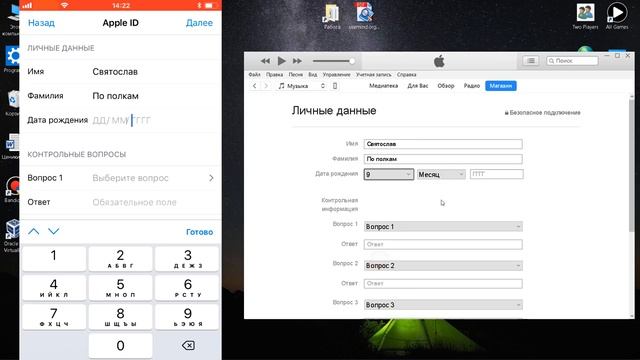Screen dimensions: 640x360
Task: Open the Работа folder on desktop
Action: pyautogui.click(x=332, y=17)
